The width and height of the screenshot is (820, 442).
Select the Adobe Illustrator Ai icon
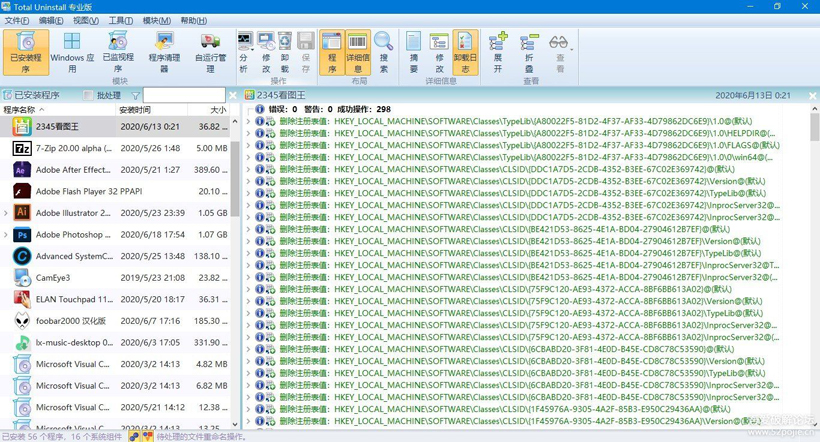pyautogui.click(x=22, y=212)
